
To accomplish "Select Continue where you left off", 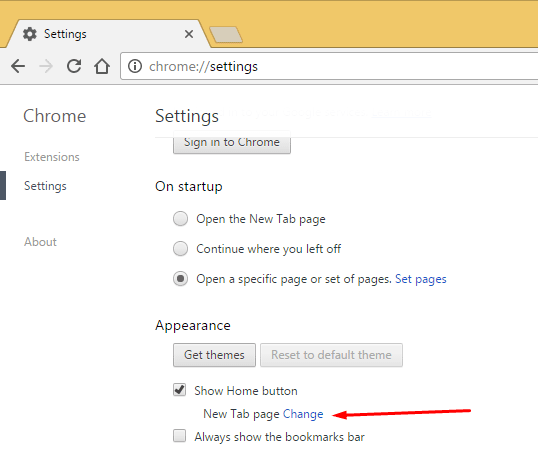I will pyautogui.click(x=180, y=248).
